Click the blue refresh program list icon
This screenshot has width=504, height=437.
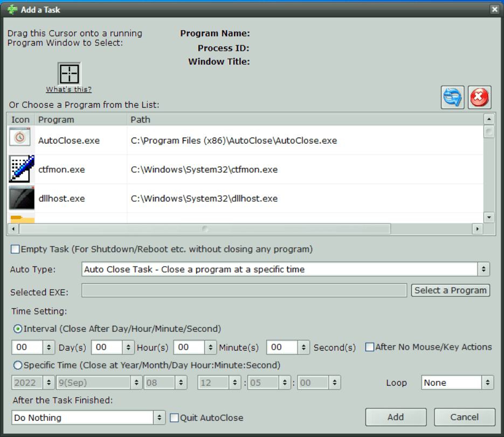[x=452, y=97]
